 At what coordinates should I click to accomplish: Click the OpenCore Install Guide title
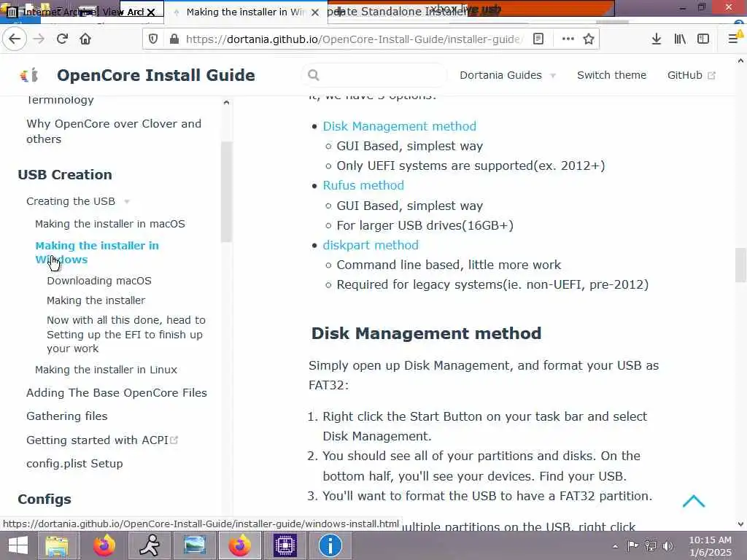[x=156, y=75]
